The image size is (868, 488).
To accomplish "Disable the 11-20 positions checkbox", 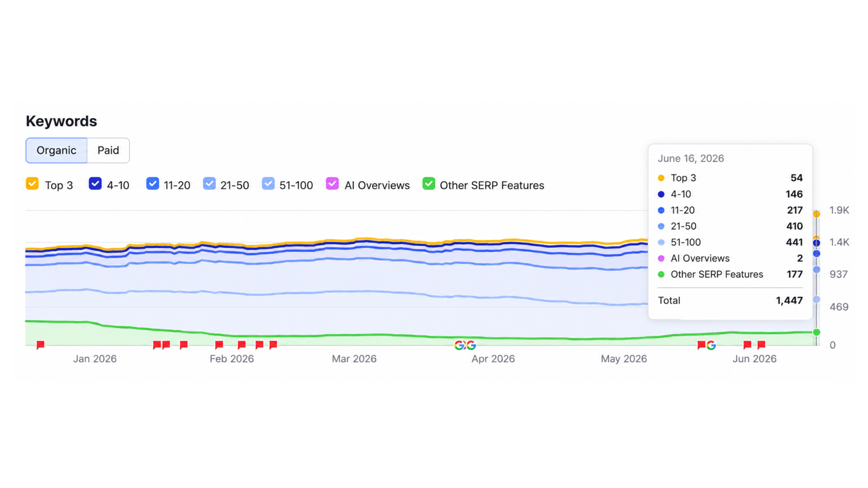I will [x=152, y=184].
